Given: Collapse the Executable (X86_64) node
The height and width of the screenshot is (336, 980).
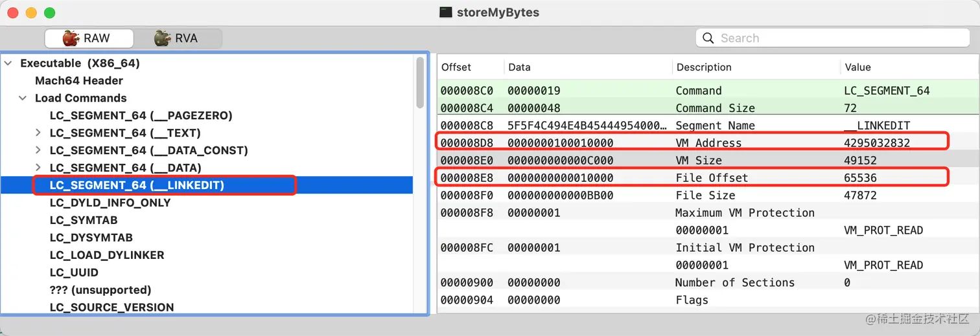Looking at the screenshot, I should (x=8, y=63).
